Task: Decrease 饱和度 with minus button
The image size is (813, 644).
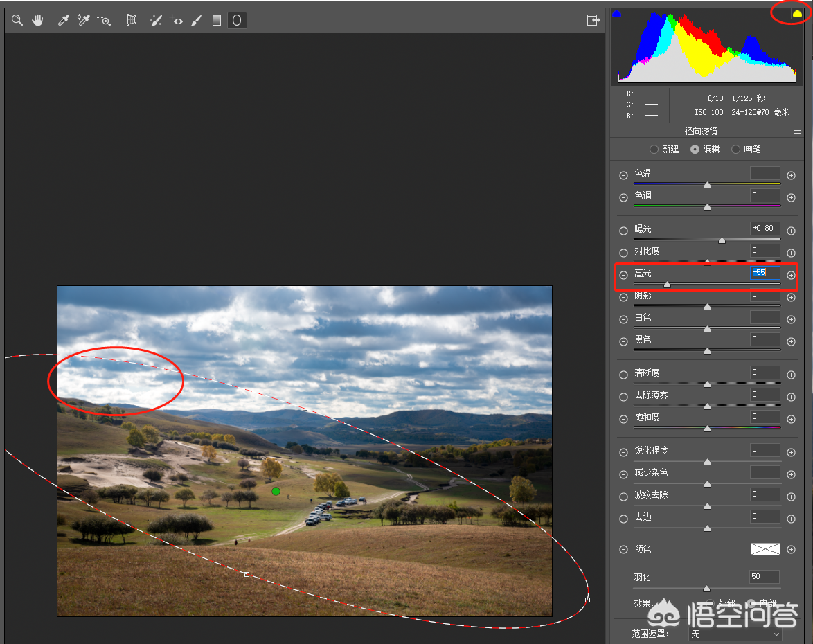Action: [x=623, y=419]
